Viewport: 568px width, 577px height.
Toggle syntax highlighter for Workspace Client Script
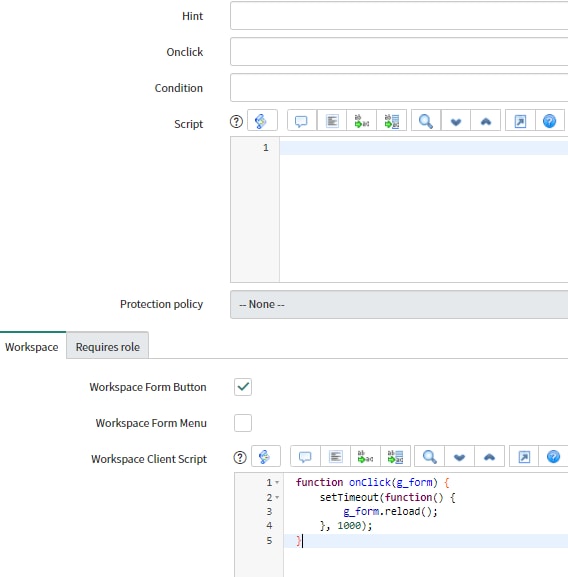266,457
